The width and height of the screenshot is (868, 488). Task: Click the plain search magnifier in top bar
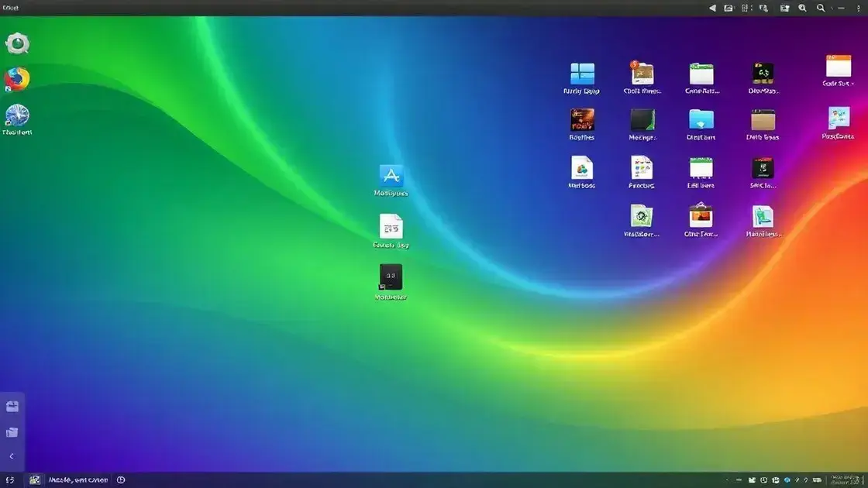tap(821, 8)
